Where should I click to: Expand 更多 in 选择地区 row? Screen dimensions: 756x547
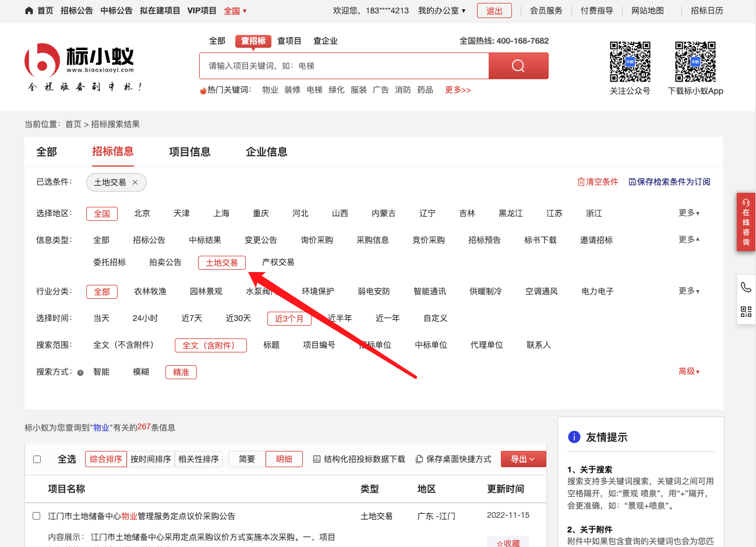[688, 213]
